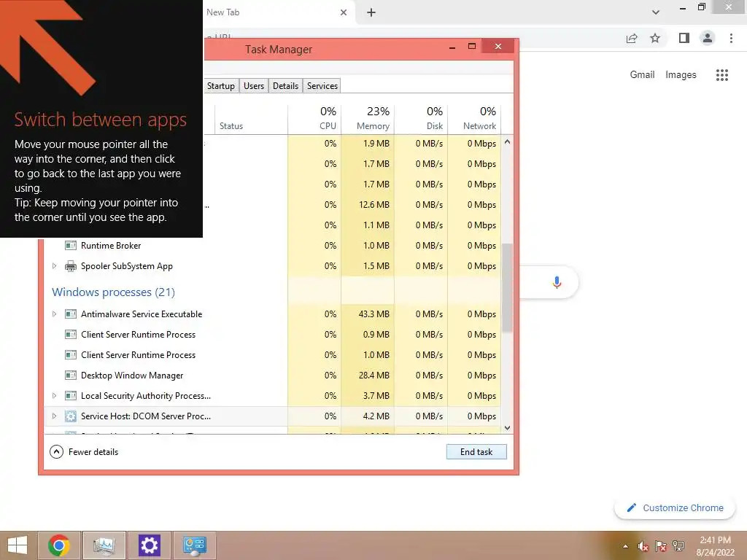747x560 pixels.
Task: Click the 12.6 MB memory value
Action: click(374, 205)
